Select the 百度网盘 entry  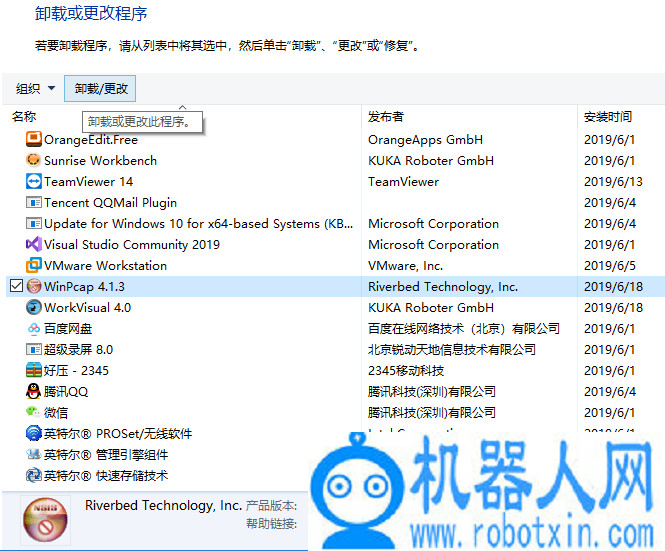click(68, 328)
